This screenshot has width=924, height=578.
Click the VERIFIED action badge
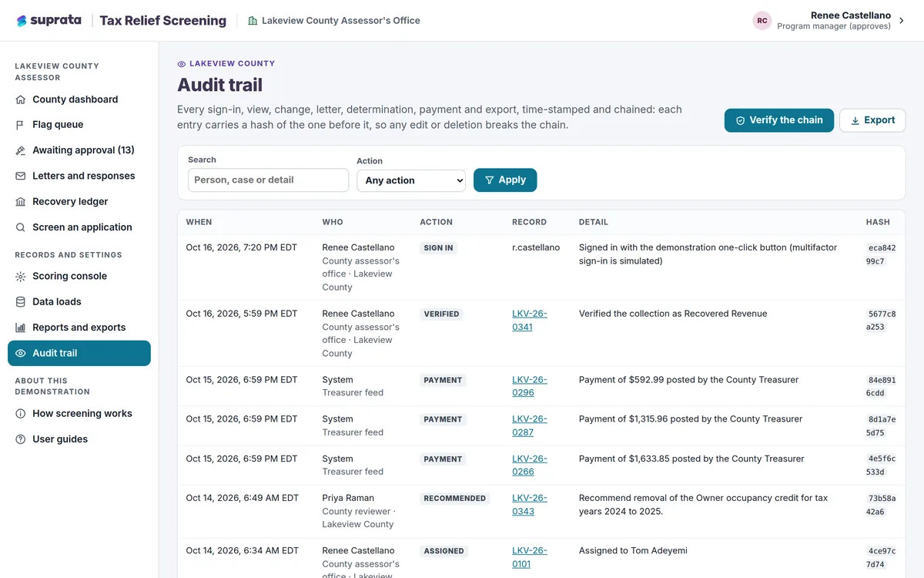coord(441,314)
